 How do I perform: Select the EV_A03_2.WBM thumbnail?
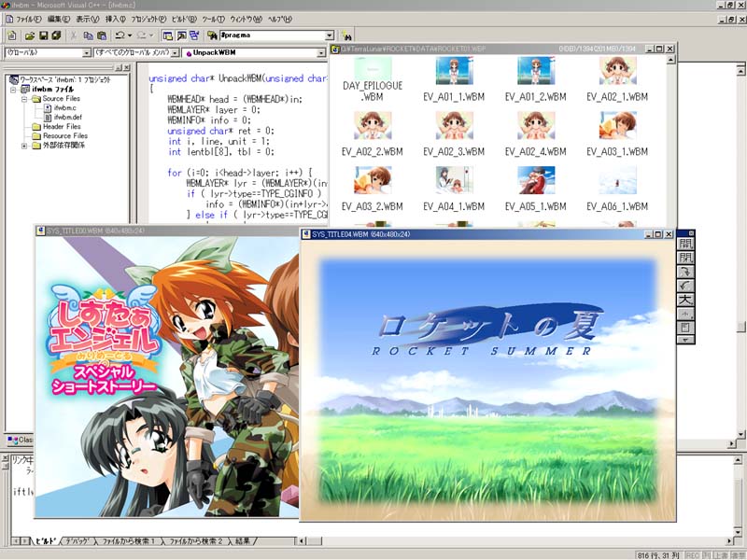click(373, 189)
